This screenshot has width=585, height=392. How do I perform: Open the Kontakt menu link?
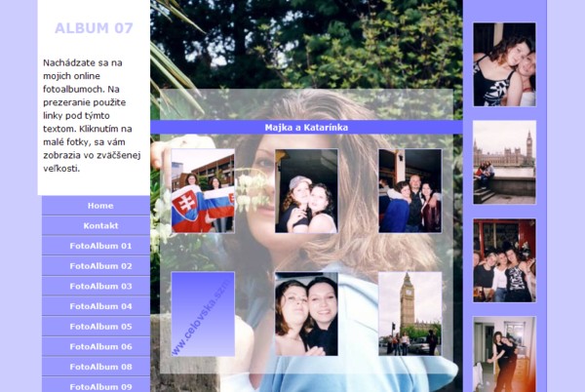(x=96, y=225)
